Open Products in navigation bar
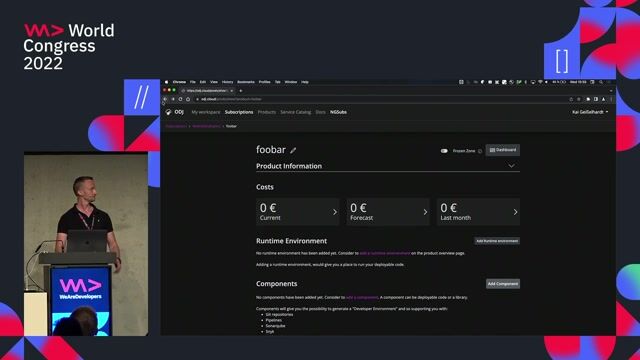Image resolution: width=640 pixels, height=360 pixels. [267, 112]
